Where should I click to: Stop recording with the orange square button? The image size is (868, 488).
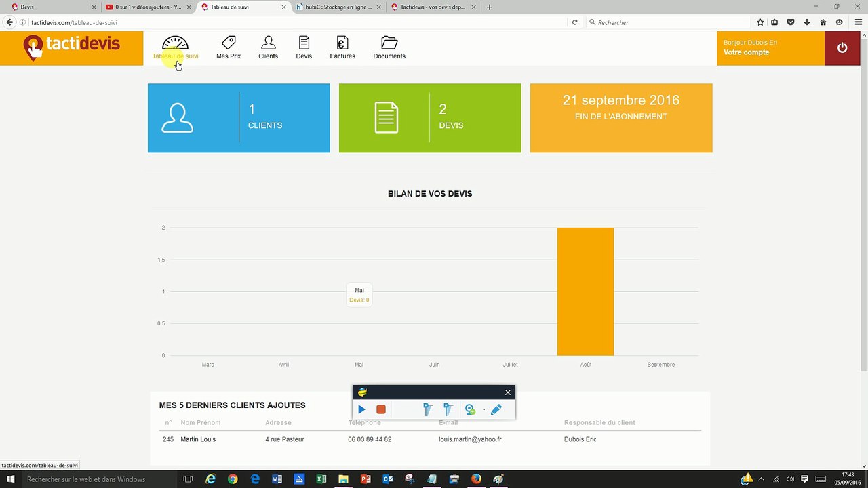[381, 409]
